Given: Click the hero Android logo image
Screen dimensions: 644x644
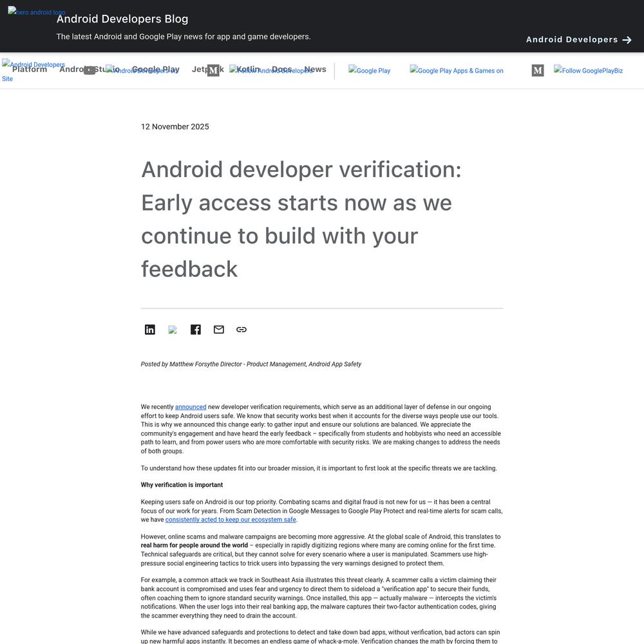Looking at the screenshot, I should [37, 12].
